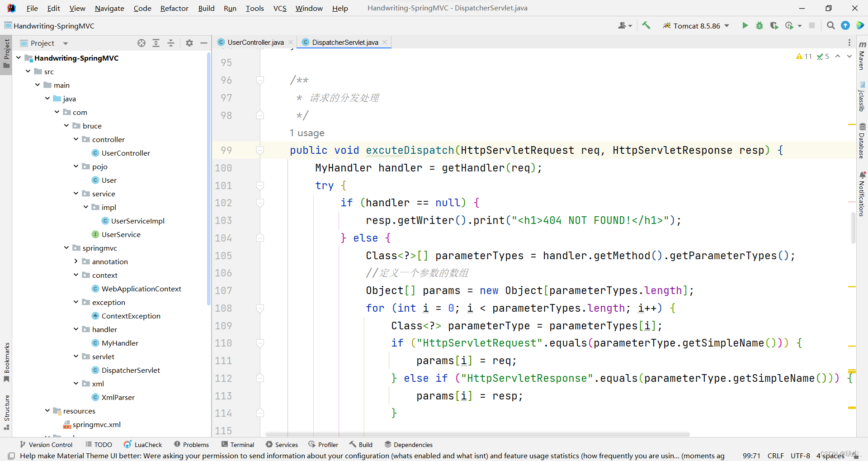Open the Structure tool window
This screenshot has width=868, height=461.
[6, 412]
